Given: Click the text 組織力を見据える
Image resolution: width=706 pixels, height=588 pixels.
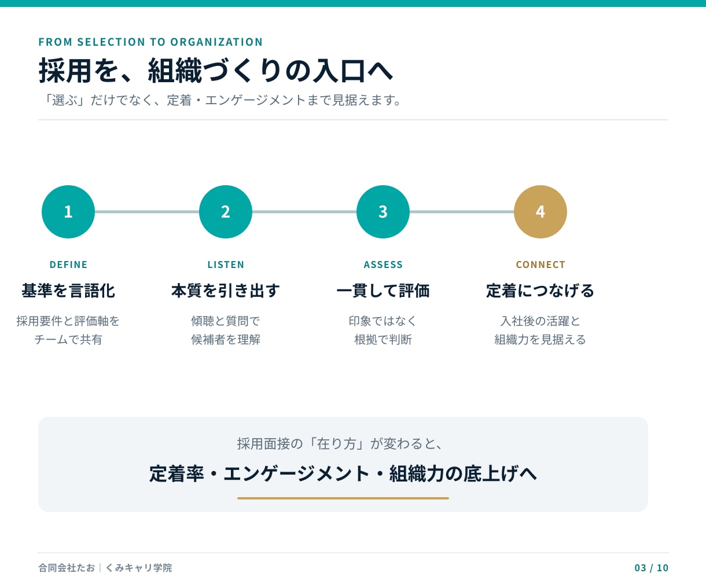Looking at the screenshot, I should 540,339.
